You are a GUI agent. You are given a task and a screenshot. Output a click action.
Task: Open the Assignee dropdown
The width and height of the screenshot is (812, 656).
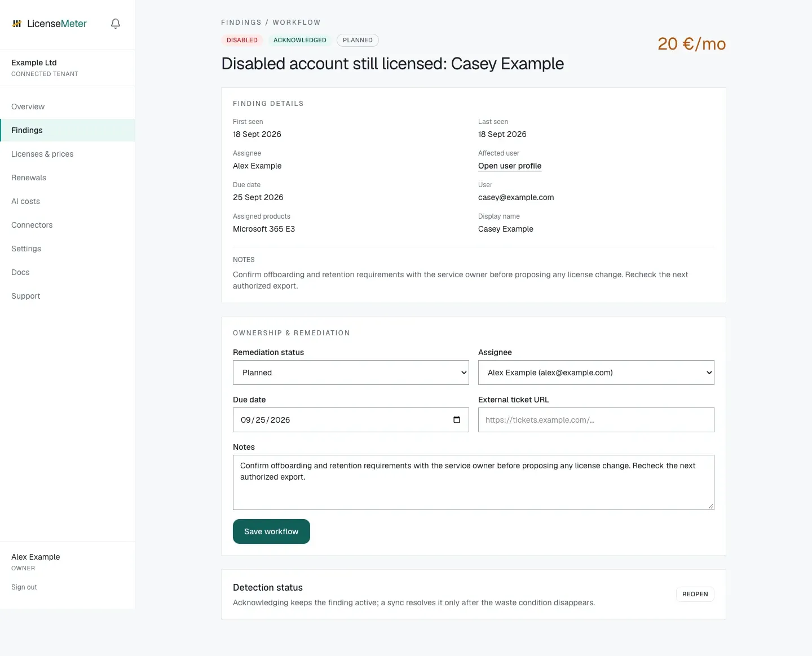[x=596, y=373]
